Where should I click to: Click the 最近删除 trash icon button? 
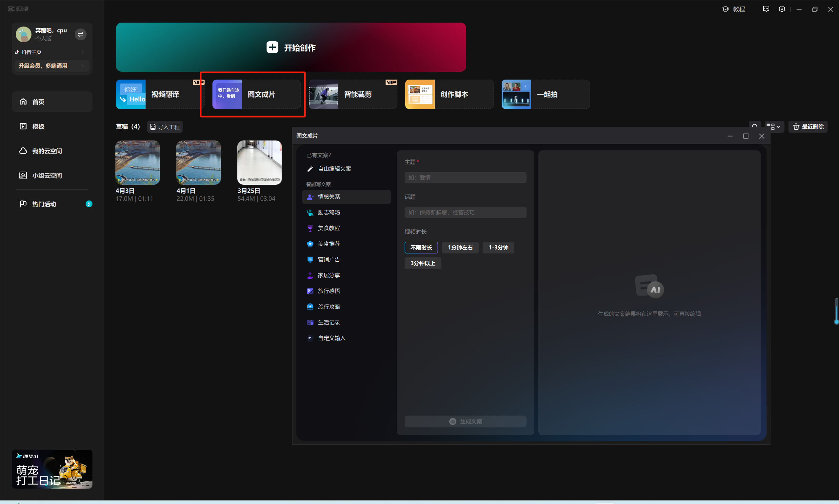[x=808, y=127]
